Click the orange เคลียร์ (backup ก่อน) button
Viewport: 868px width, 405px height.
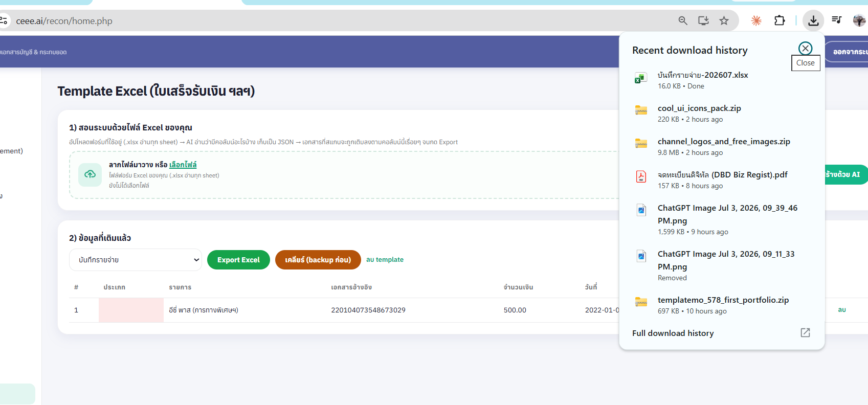[x=318, y=260]
